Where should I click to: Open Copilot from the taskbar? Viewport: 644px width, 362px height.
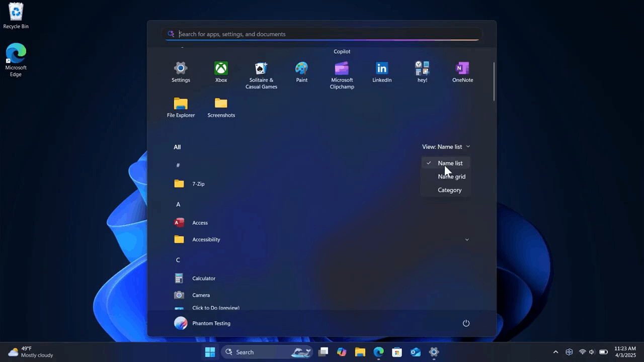(342, 352)
